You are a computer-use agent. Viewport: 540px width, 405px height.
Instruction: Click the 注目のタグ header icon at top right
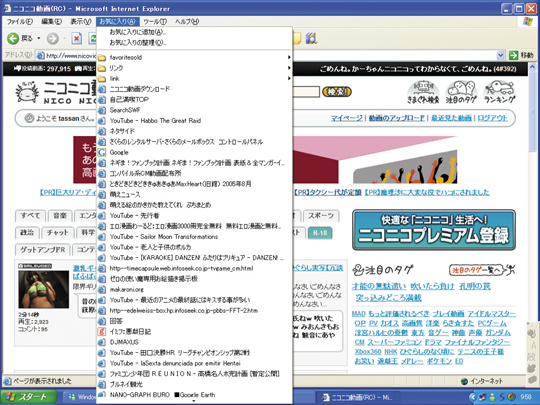pos(461,92)
